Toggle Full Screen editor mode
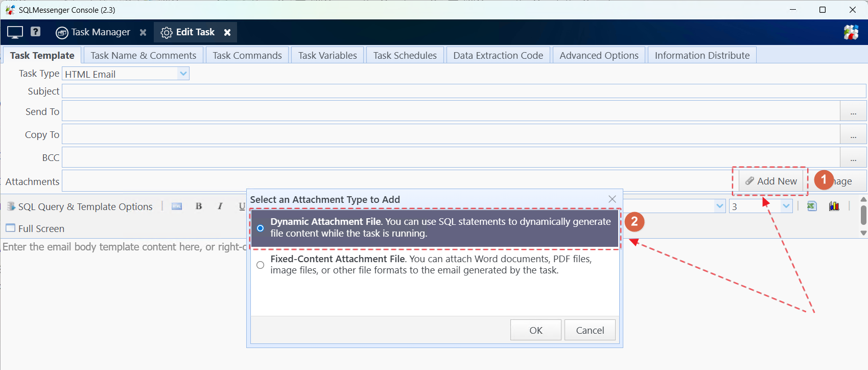The height and width of the screenshot is (370, 868). (x=35, y=228)
